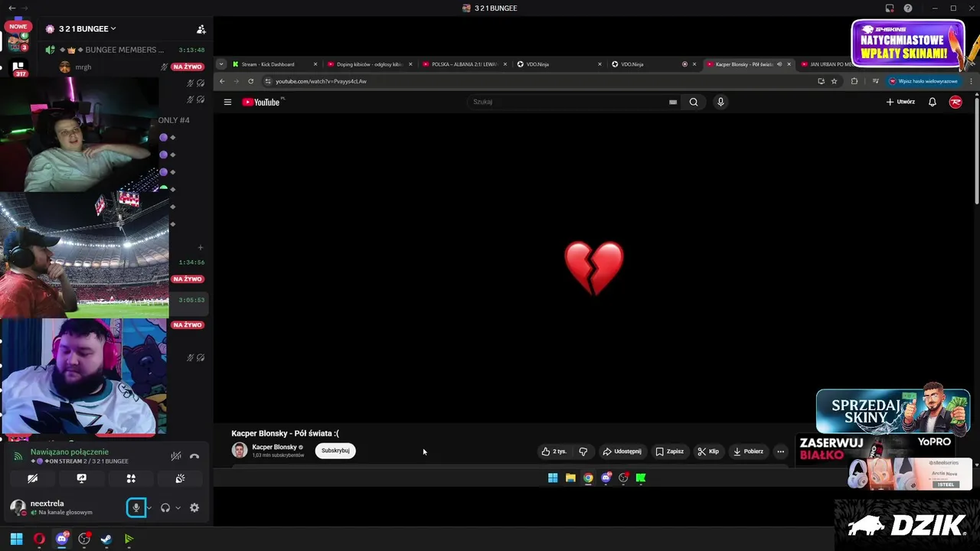Start voice search with microphone icon
The image size is (980, 551).
click(720, 102)
